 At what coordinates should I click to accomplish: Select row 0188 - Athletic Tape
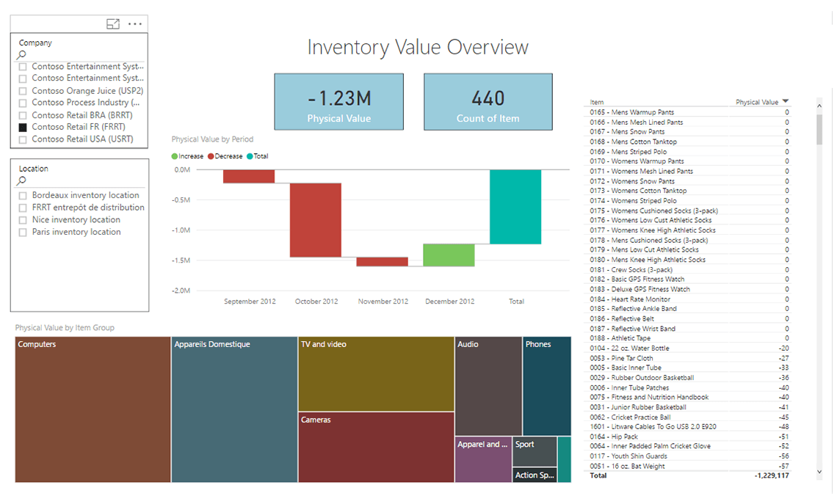coord(686,339)
